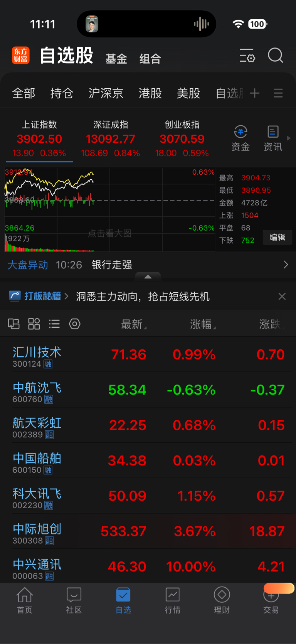Collapse the index chart with up arrow
This screenshot has height=644, width=296.
[148, 276]
